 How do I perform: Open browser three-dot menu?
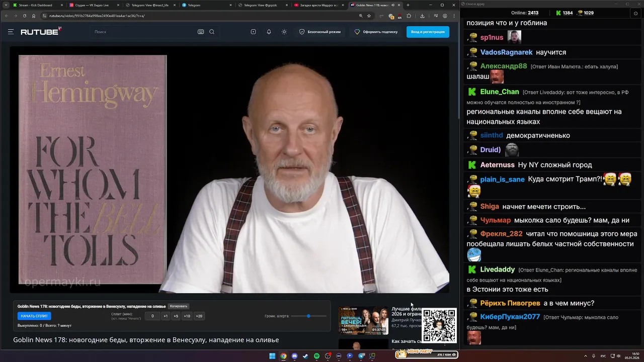click(x=454, y=16)
